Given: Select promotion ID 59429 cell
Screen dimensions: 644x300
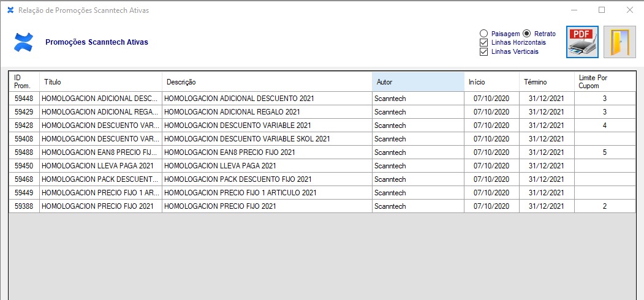Looking at the screenshot, I should click(x=25, y=112).
